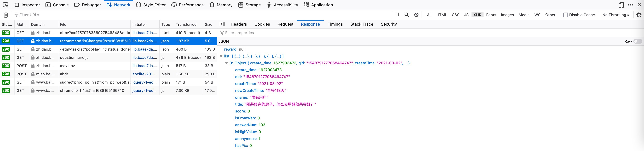
Task: Switch to the Console tab
Action: click(x=57, y=5)
